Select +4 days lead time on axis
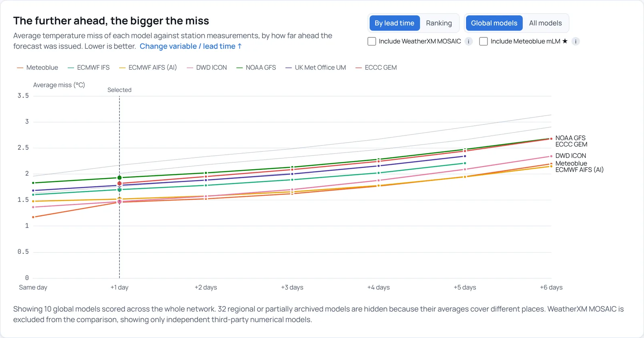Screen dimensions: 644x338 point(378,288)
